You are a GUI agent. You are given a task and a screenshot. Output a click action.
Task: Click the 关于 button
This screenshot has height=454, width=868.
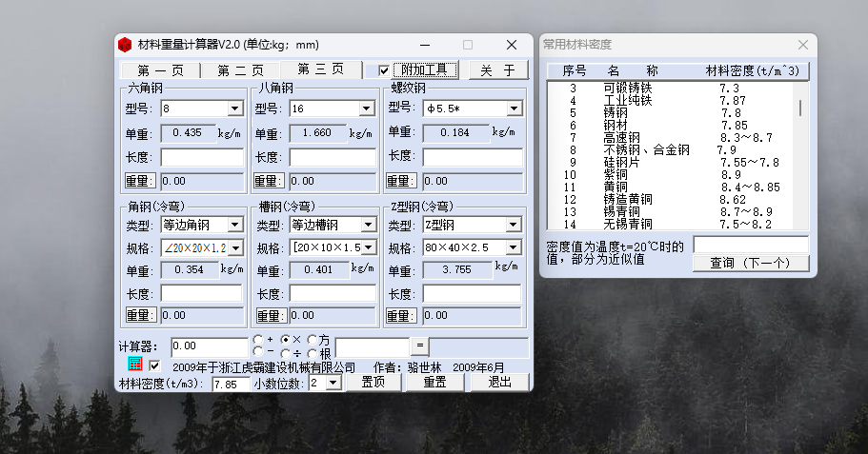(498, 70)
